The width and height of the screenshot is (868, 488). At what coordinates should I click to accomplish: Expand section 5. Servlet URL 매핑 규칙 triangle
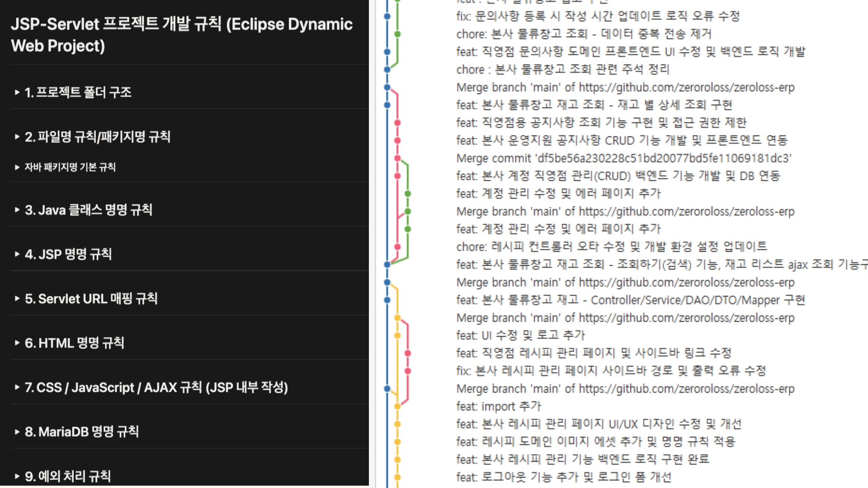17,299
